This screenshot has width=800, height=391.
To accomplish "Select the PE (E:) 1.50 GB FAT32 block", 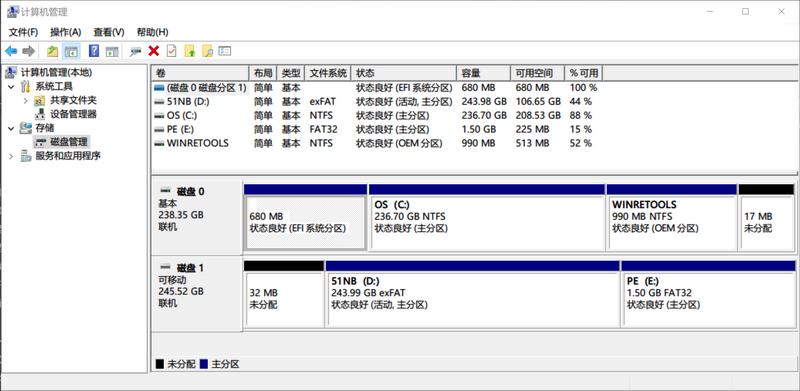I will click(708, 294).
